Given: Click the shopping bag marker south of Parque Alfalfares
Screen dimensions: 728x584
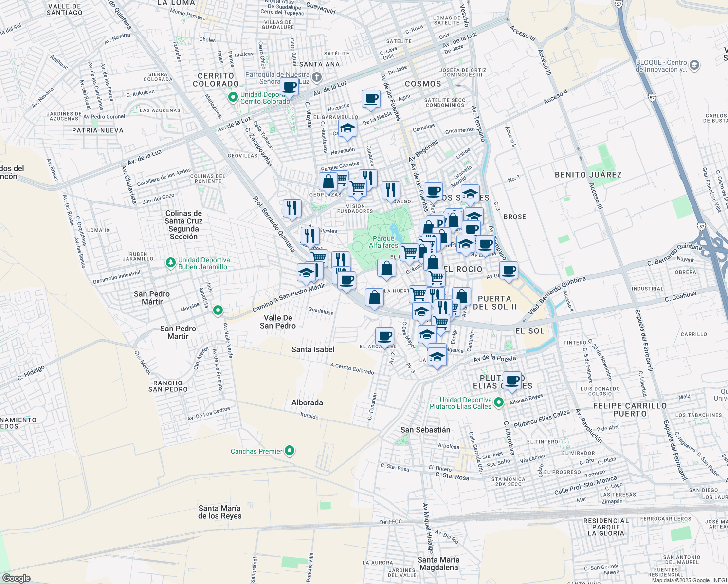Looking at the screenshot, I should (x=386, y=268).
